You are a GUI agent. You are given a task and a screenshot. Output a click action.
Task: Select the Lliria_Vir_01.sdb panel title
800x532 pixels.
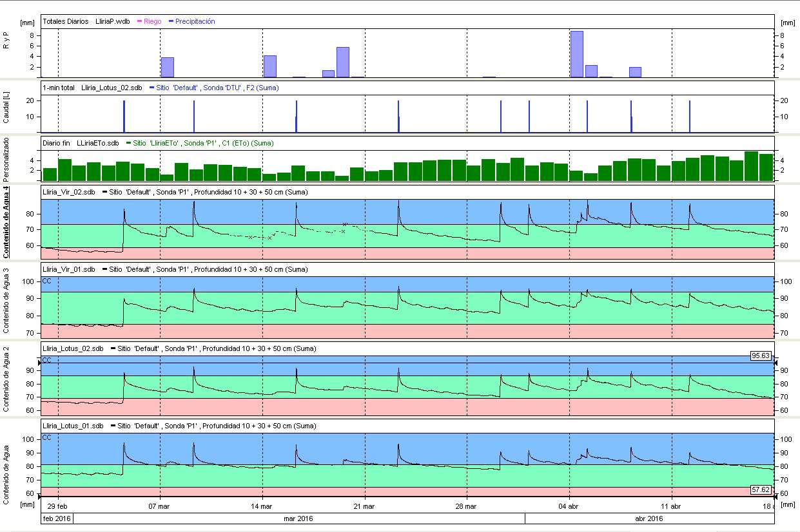click(x=69, y=269)
